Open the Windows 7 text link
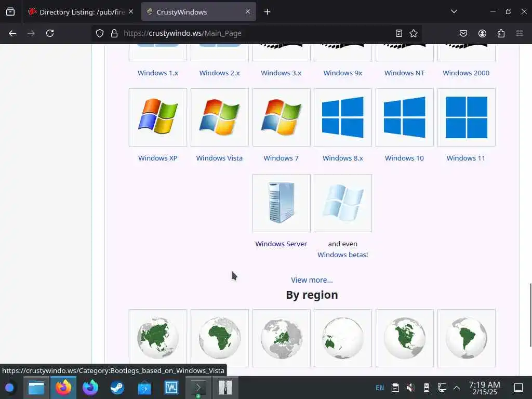The width and height of the screenshot is (532, 399). coord(281,158)
